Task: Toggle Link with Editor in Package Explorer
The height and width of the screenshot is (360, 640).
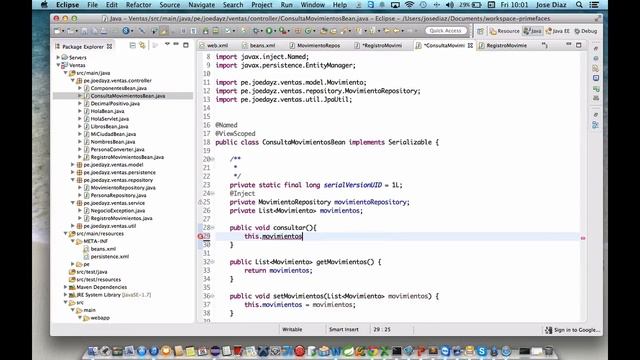Action: 142,45
